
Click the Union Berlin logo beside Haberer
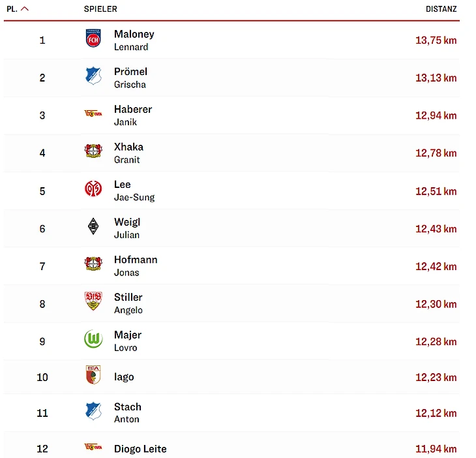[x=93, y=114]
